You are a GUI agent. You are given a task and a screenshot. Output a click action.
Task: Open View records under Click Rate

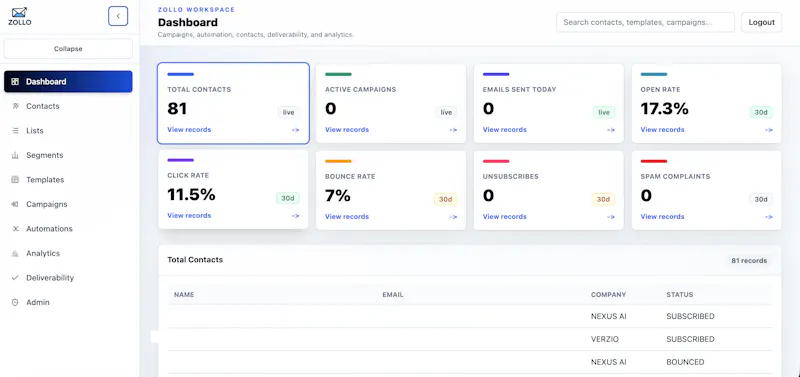pos(189,215)
